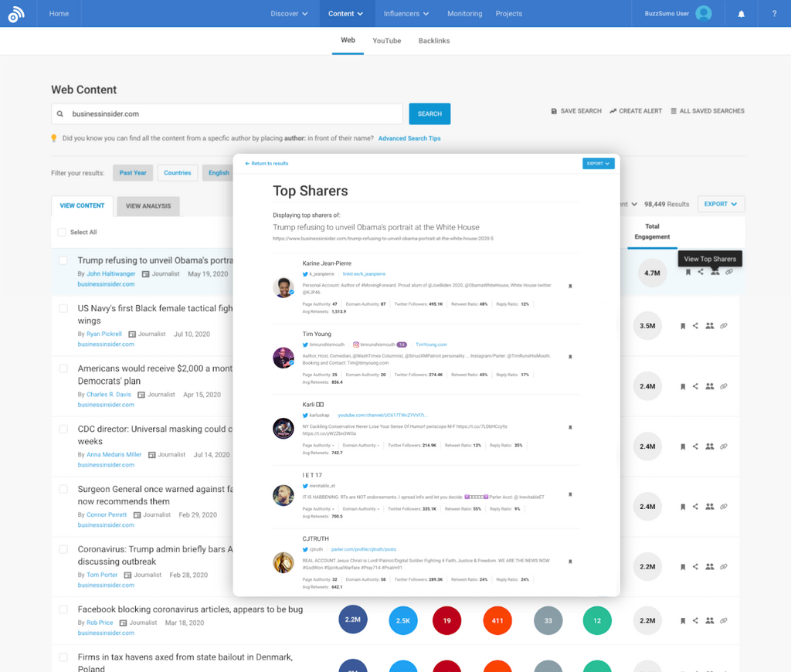This screenshot has height=672, width=791.
Task: View top sharers for the 3.5M engagement article
Action: 709,326
